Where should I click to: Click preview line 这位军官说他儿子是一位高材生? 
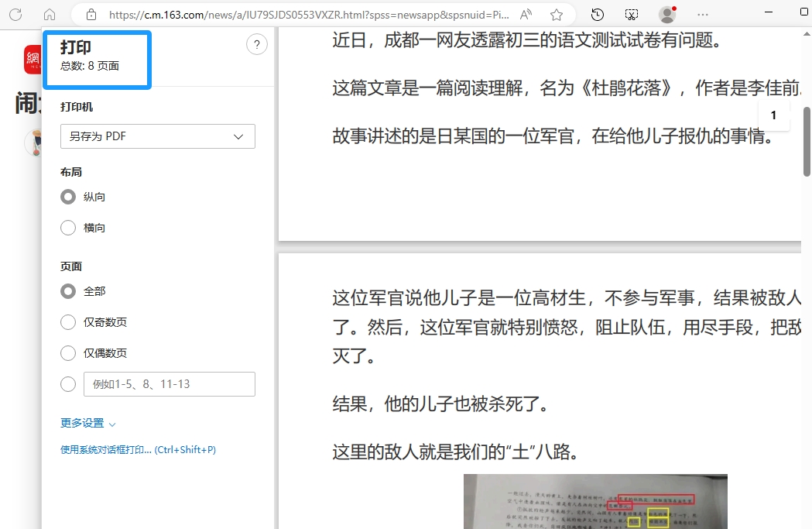(x=567, y=298)
